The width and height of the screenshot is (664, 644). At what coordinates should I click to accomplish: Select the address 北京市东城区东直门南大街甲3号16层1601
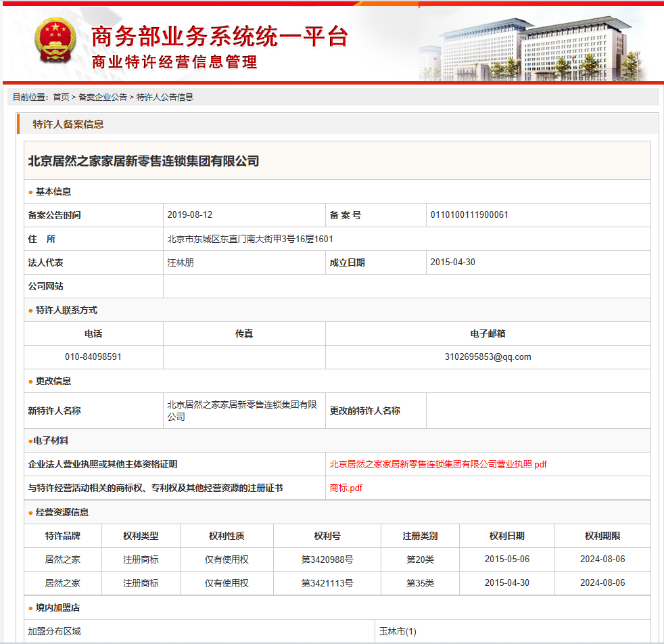(x=250, y=239)
